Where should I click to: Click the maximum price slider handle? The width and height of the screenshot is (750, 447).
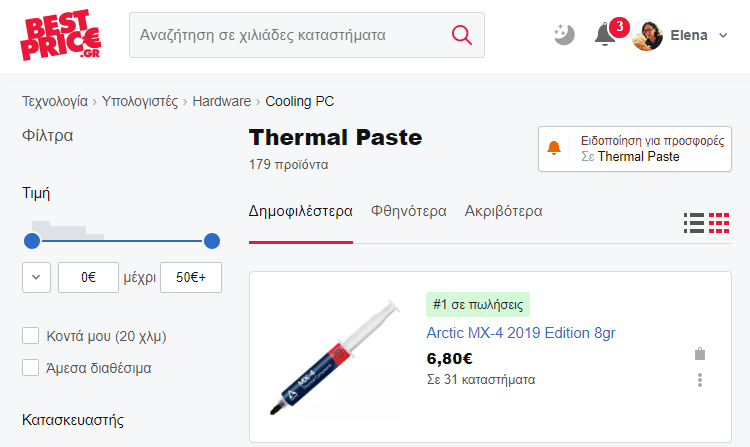(x=212, y=241)
